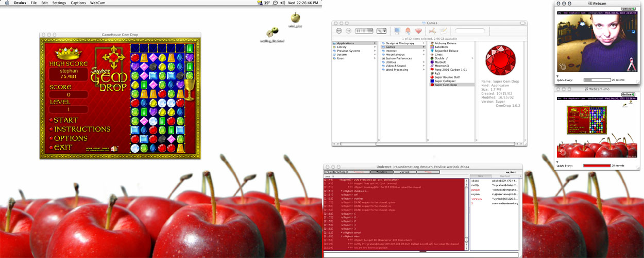
Task: Open the Edit menu
Action: 44,3
